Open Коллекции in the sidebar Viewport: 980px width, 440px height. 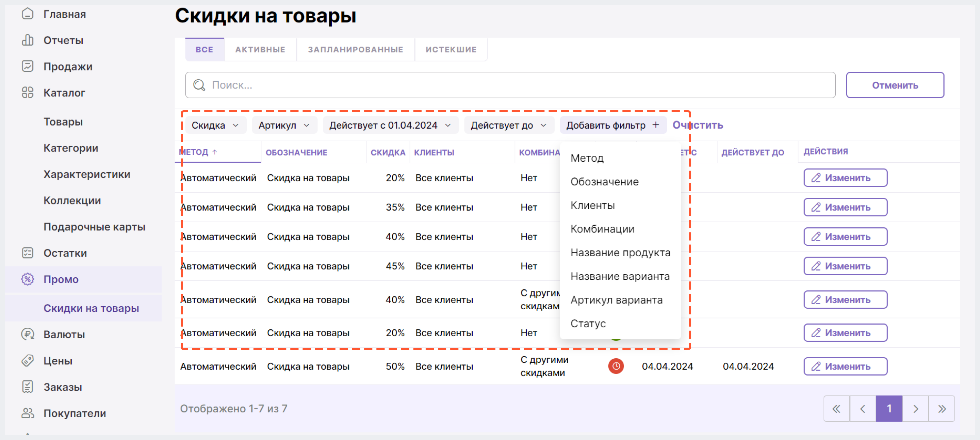(72, 200)
